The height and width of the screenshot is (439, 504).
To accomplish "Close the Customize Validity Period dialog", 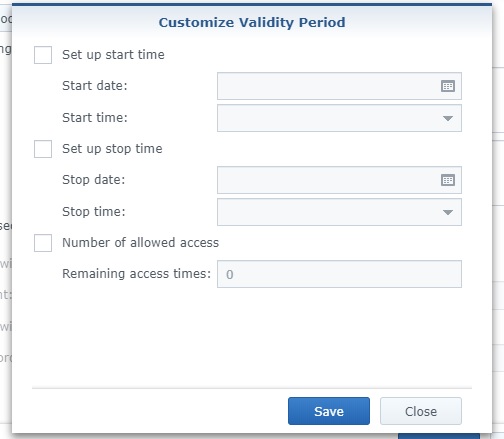I will pos(421,411).
